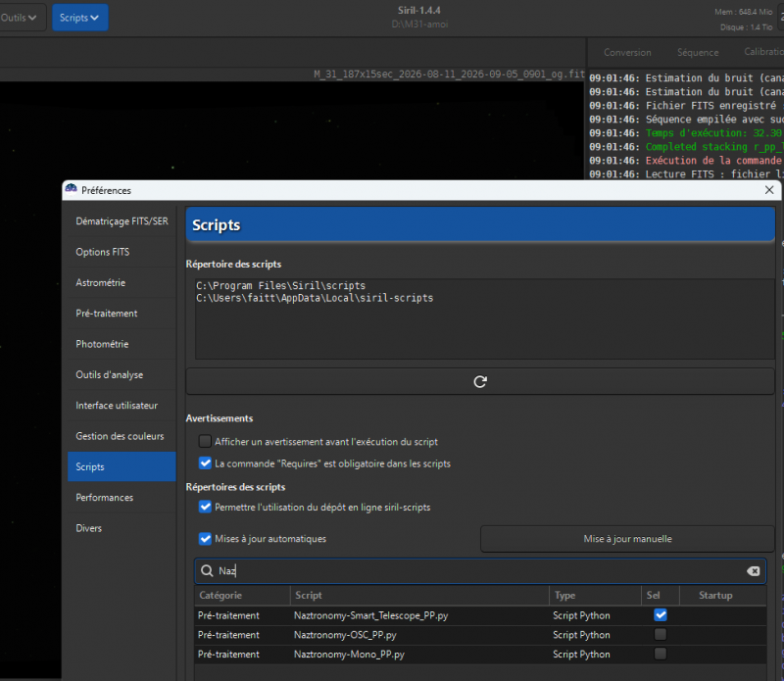Toggle the "Requires" command mandatory checkbox
The height and width of the screenshot is (681, 784).
pyautogui.click(x=205, y=463)
